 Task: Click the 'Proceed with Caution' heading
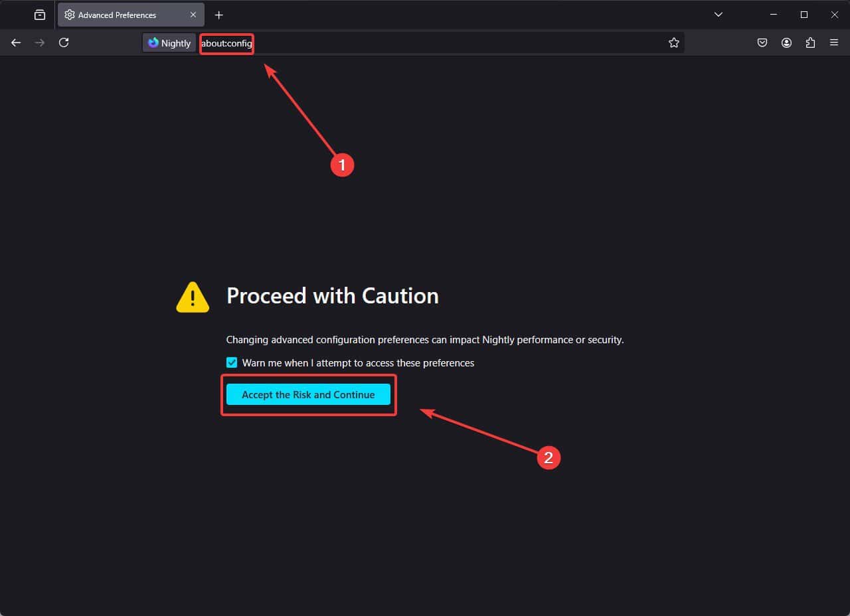[x=332, y=296]
